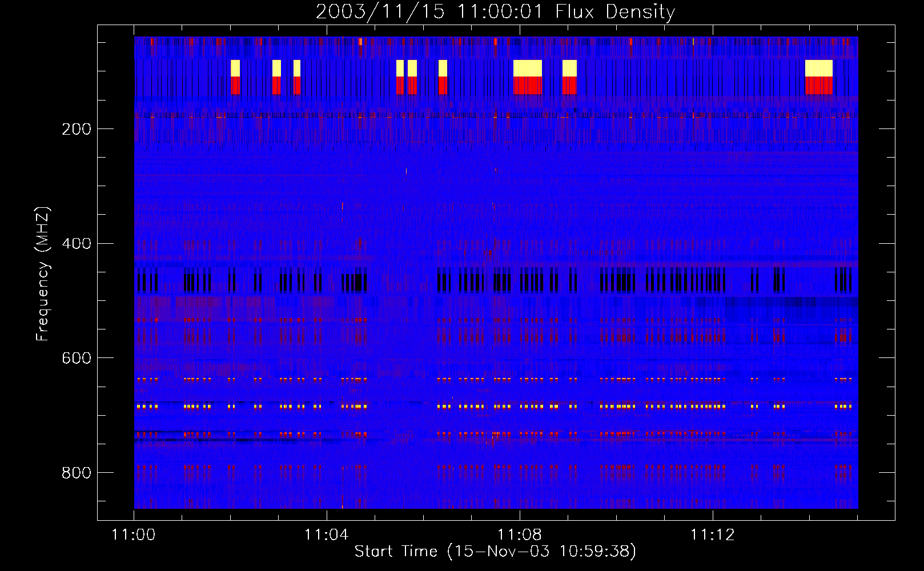
Task: Click the 'Frequency (MHZ)' y-axis label
Action: point(43,274)
